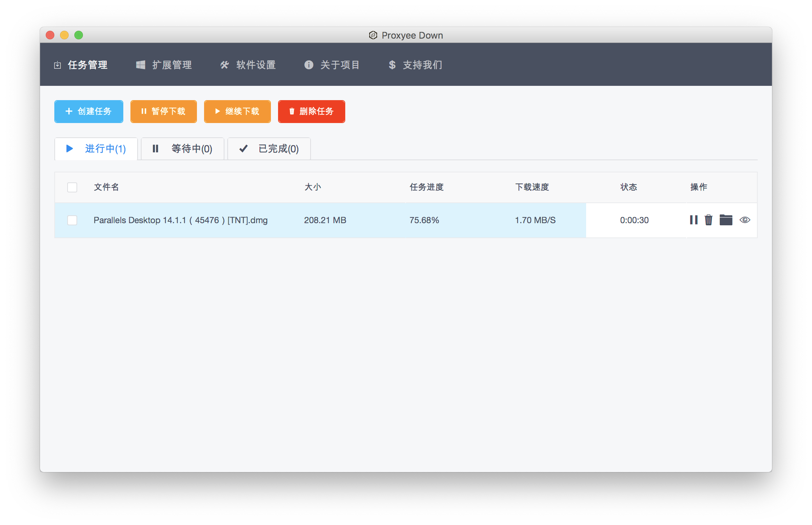
Task: Click the task management icon in navbar
Action: pos(58,65)
